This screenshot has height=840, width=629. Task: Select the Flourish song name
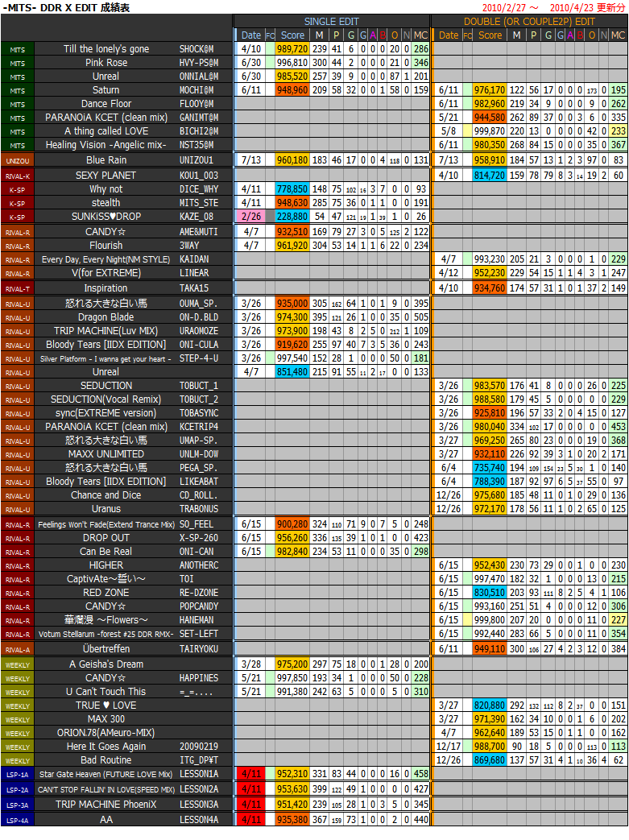[x=106, y=246]
